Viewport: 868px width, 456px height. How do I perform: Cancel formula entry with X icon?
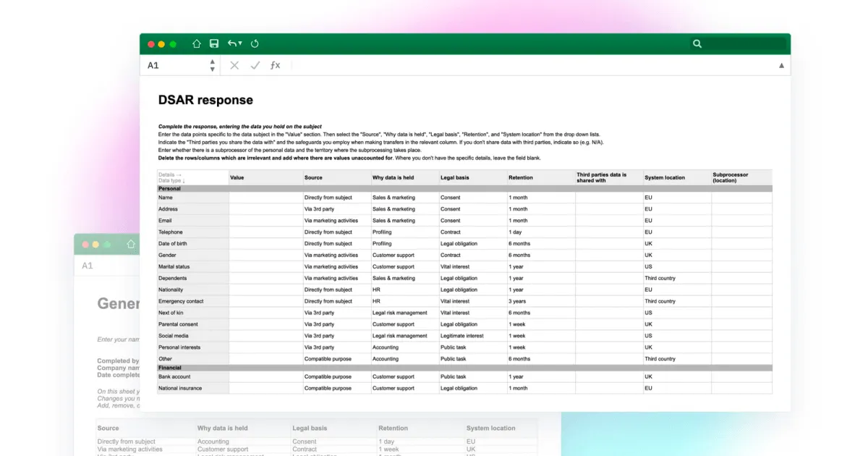pyautogui.click(x=234, y=65)
